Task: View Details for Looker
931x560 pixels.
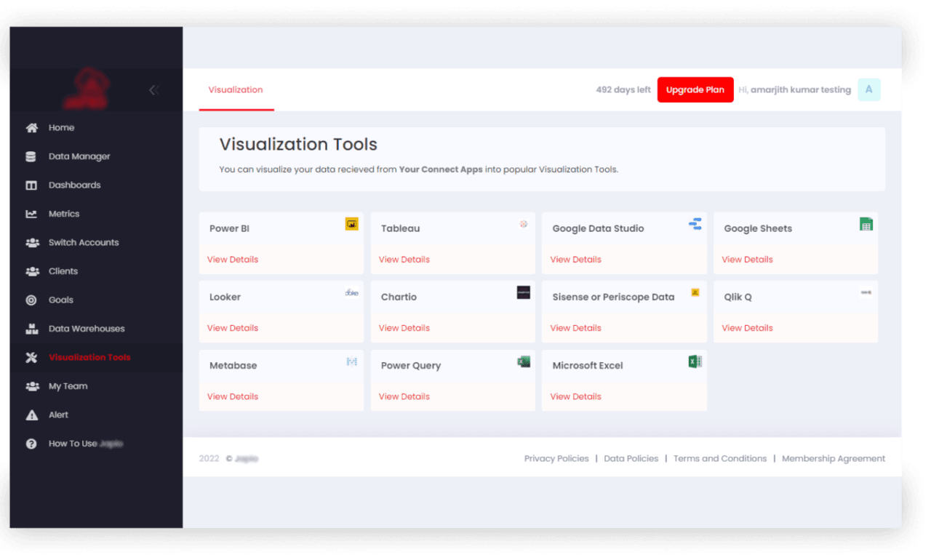Action: [x=233, y=328]
